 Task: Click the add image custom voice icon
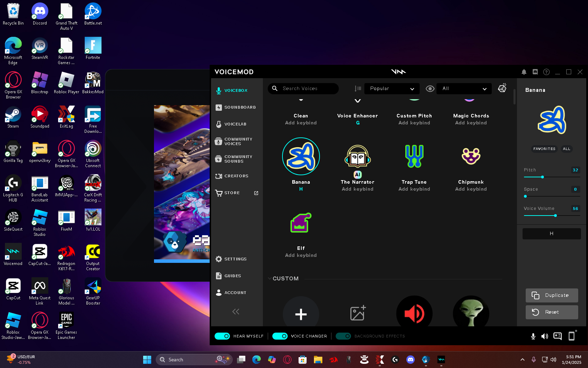click(x=357, y=313)
